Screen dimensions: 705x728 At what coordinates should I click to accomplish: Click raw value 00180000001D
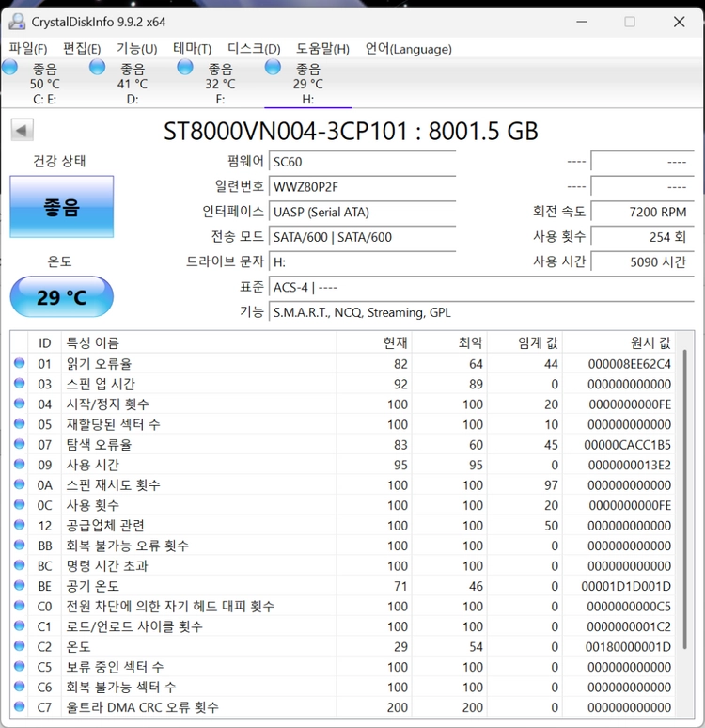point(628,647)
